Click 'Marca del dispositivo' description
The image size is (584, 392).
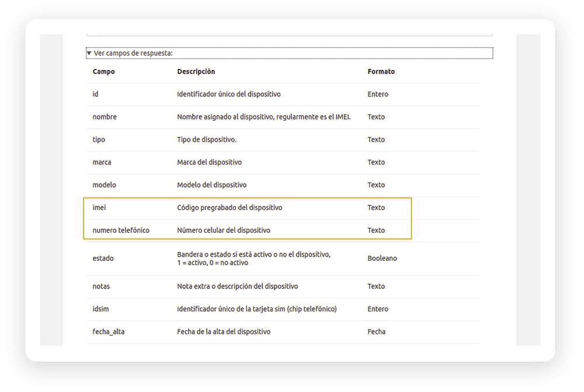(209, 162)
